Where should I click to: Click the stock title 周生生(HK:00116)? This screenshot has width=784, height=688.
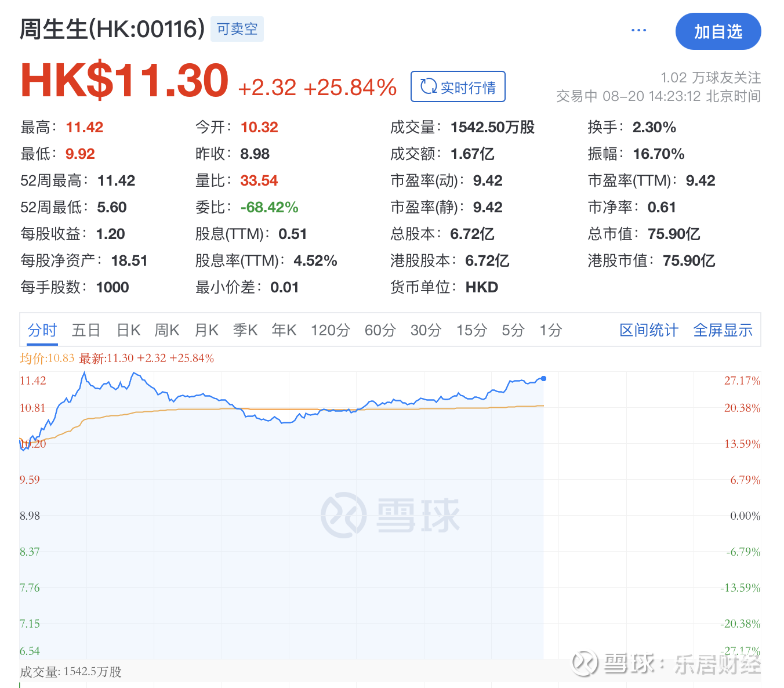(112, 29)
